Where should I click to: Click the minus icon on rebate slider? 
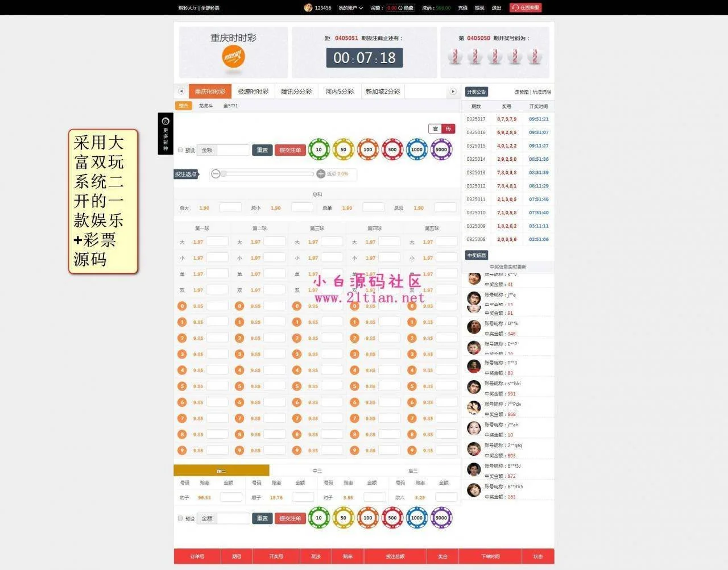coord(216,174)
